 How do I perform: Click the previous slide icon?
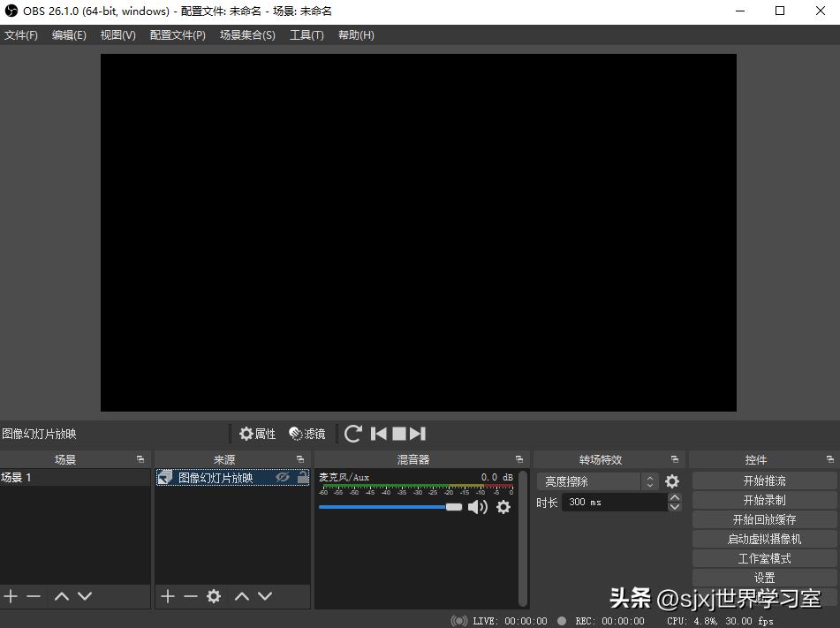coord(378,434)
